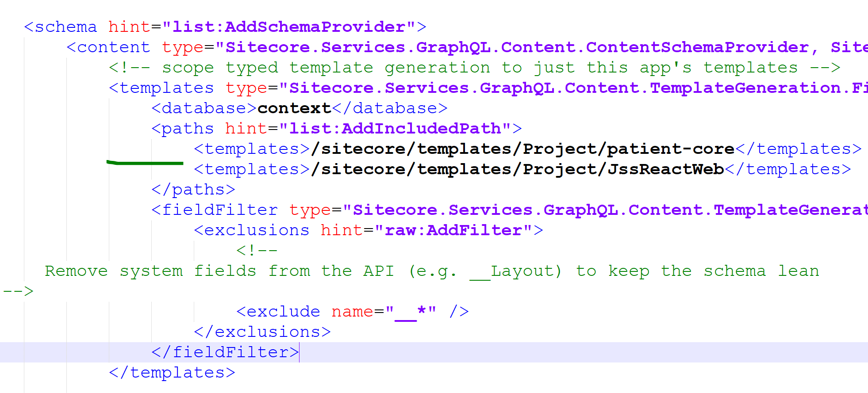
Task: Click the comment end marker '-->'
Action: [18, 291]
